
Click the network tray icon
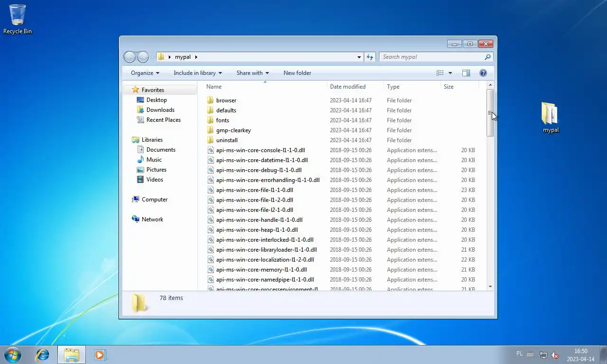point(543,355)
